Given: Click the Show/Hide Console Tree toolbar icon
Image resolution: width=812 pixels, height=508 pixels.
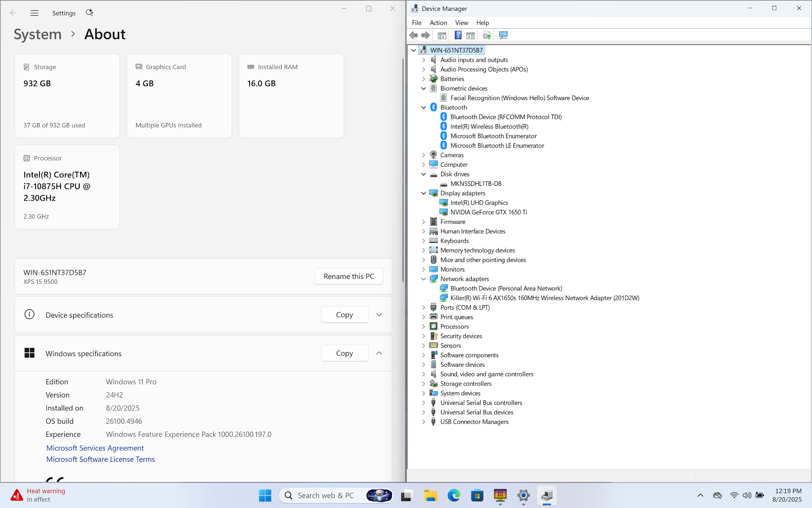Looking at the screenshot, I should [442, 35].
